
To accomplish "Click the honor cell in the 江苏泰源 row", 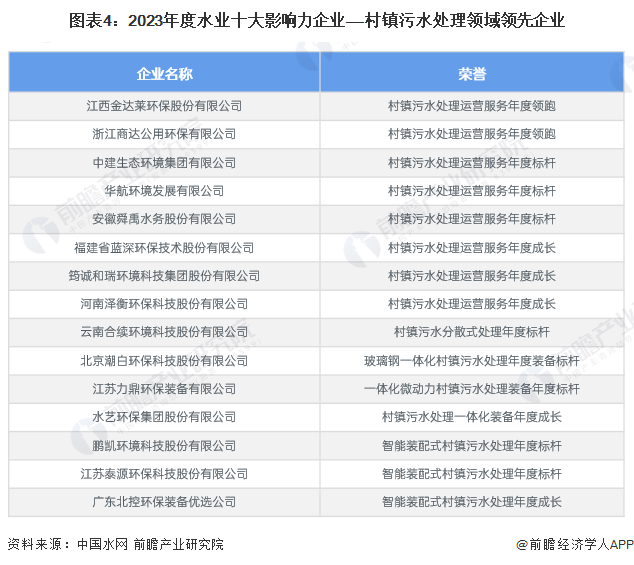I will 472,474.
